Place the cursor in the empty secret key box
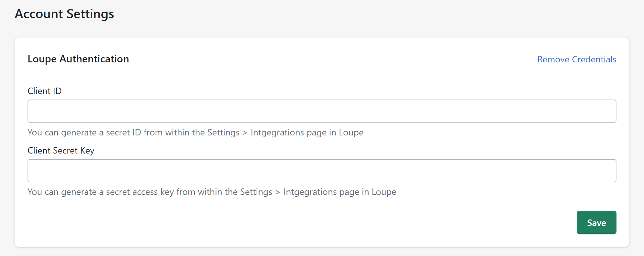 322,171
